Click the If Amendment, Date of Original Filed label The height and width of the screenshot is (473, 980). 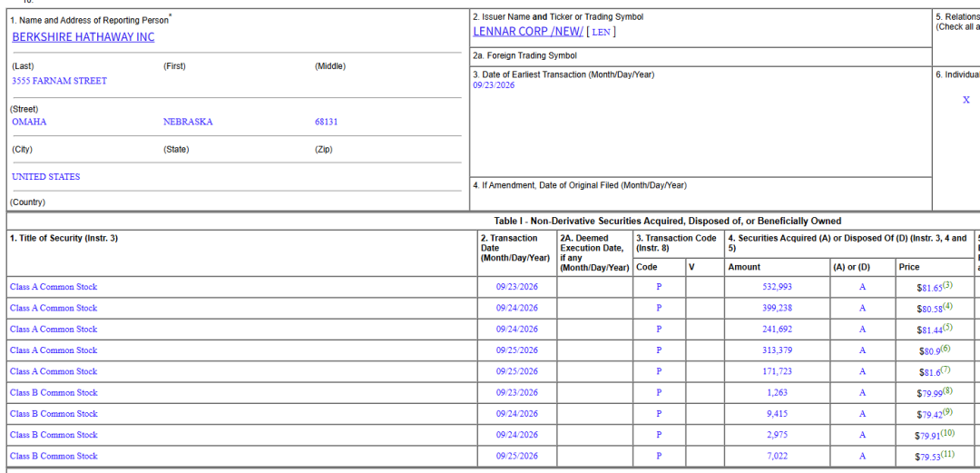click(580, 185)
